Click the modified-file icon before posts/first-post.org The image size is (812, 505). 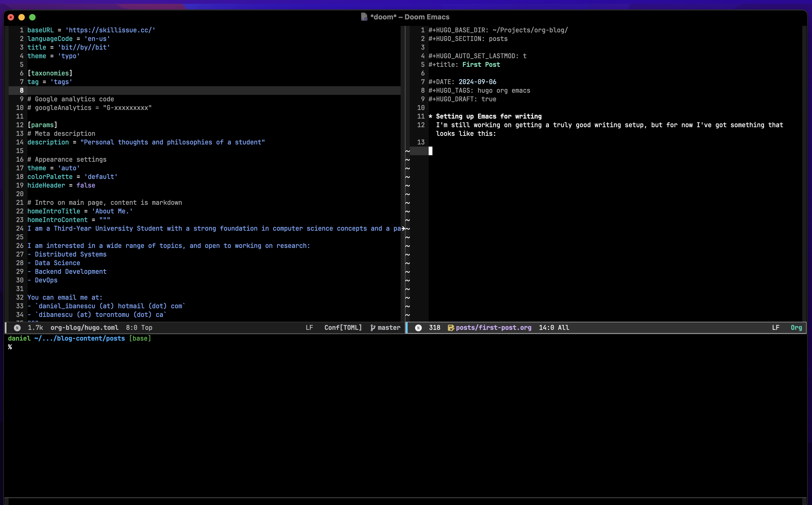[x=450, y=328]
